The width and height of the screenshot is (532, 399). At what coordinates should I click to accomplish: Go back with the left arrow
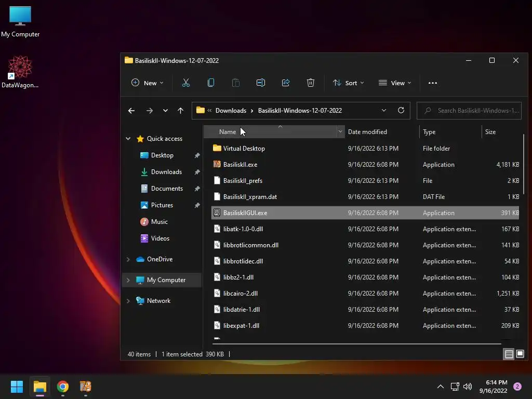coord(131,111)
